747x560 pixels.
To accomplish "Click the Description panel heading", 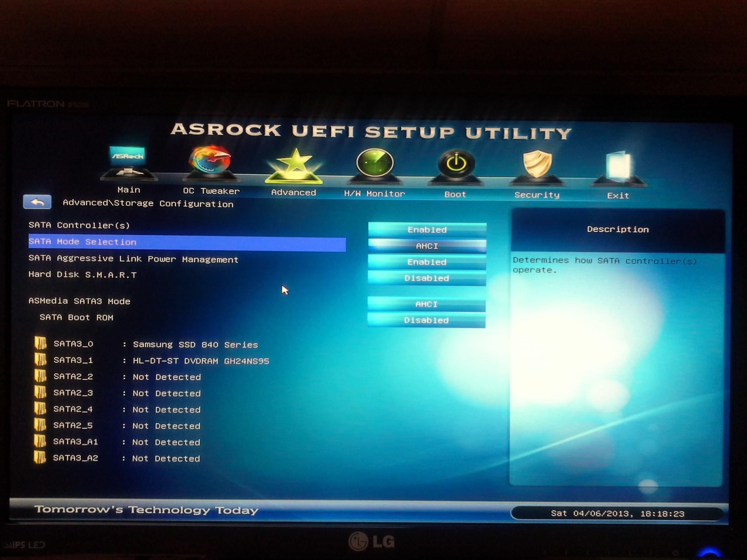I will tap(618, 229).
